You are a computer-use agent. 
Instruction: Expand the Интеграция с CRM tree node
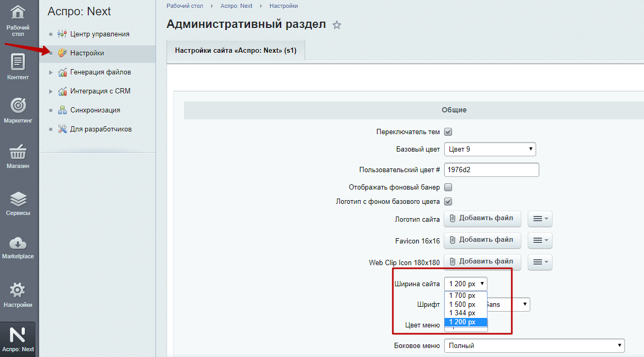click(x=51, y=91)
